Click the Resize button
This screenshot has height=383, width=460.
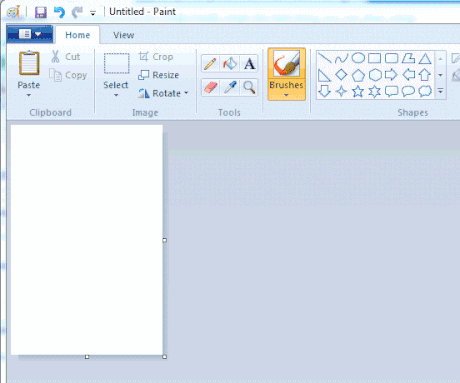coord(159,75)
